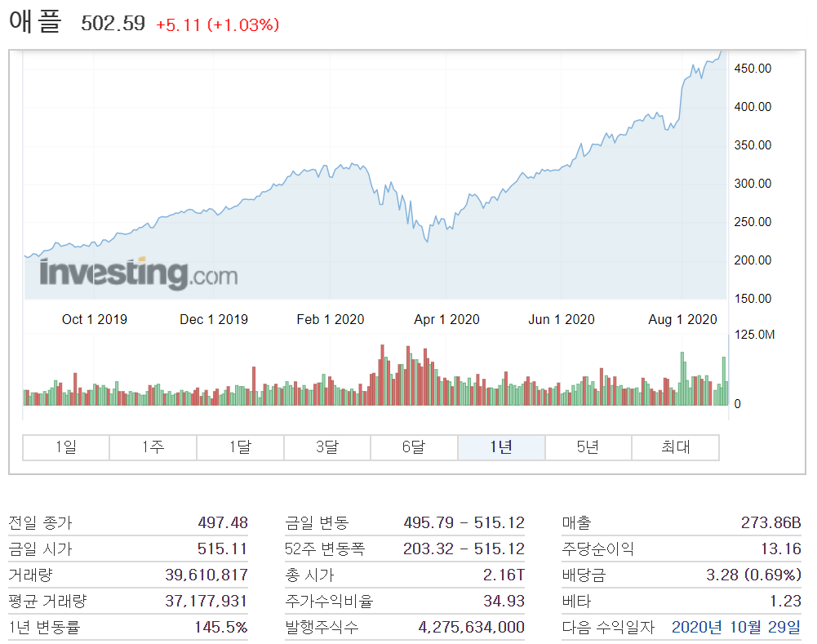This screenshot has height=644, width=817.
Task: Click the 금일 변동 label
Action: [317, 522]
